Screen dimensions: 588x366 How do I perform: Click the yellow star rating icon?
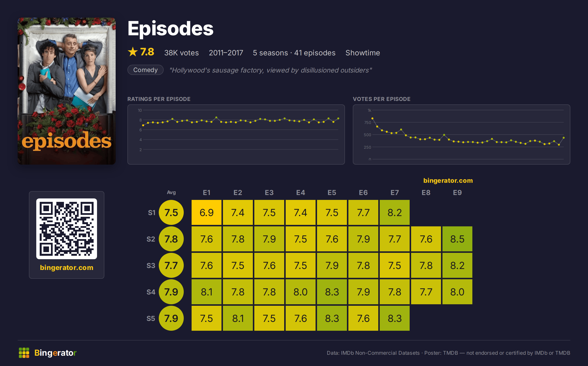(133, 52)
